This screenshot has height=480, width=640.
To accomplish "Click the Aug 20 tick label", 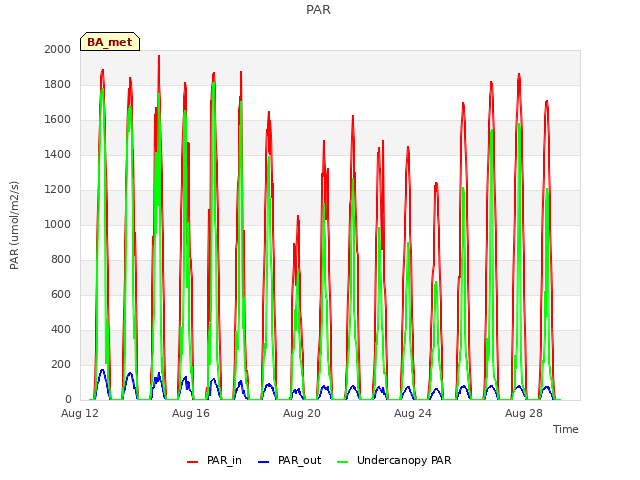I will click(302, 413).
